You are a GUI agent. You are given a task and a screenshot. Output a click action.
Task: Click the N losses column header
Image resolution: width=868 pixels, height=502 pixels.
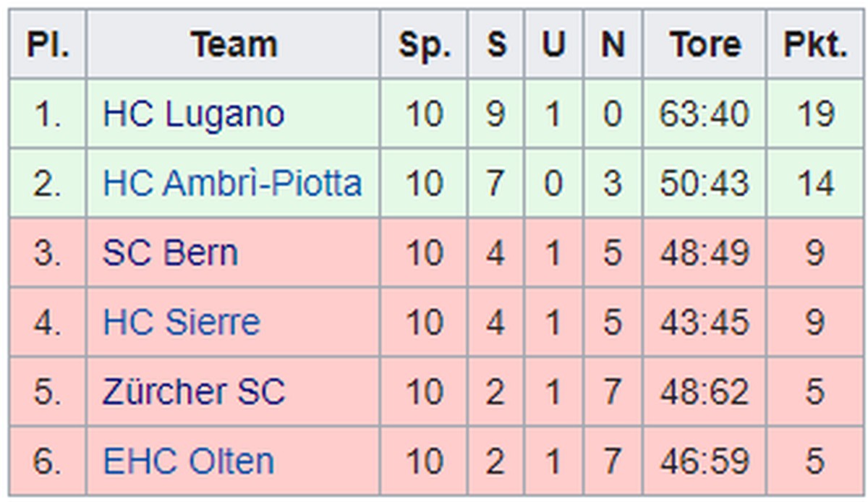(x=613, y=45)
